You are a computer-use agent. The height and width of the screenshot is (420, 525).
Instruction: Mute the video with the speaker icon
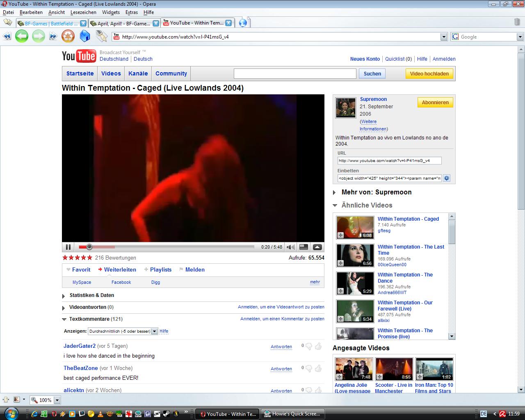click(x=290, y=247)
